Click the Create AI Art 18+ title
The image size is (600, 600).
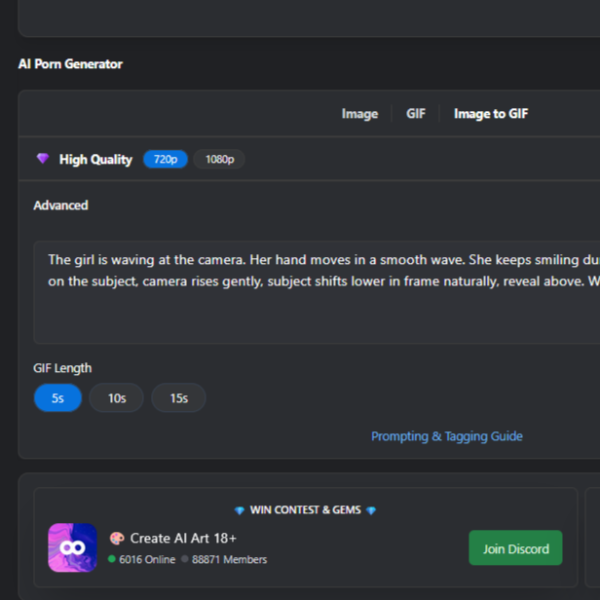coord(183,538)
